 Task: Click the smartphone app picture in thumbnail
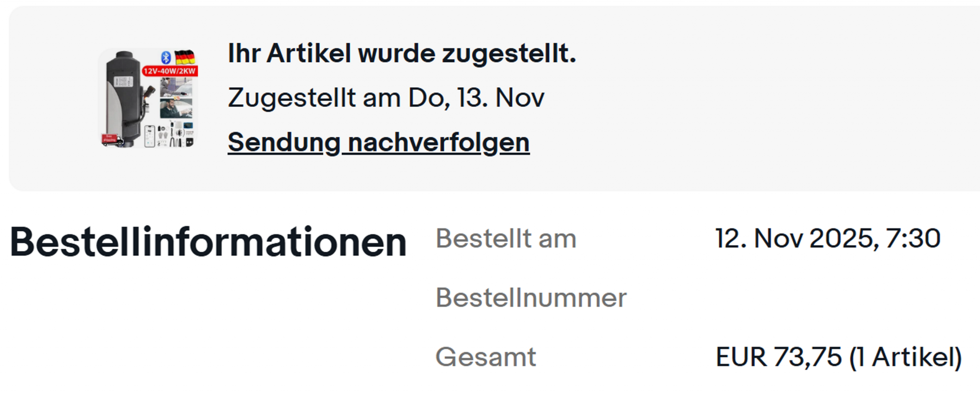[150, 135]
